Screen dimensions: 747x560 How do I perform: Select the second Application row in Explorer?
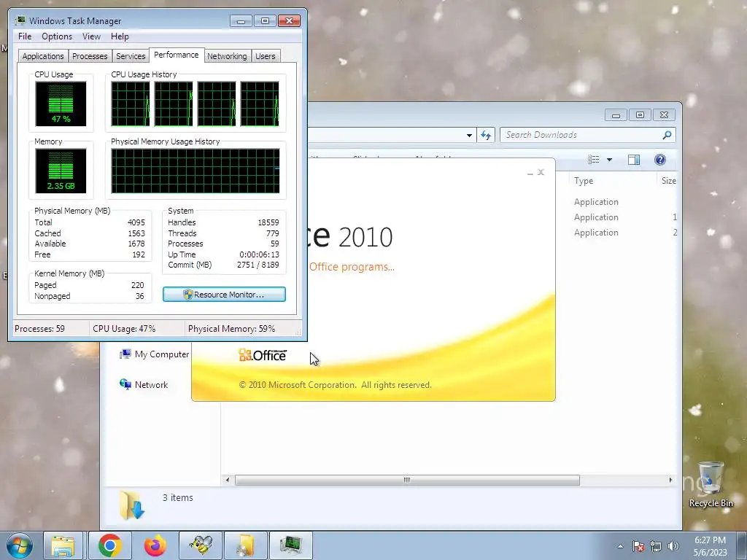pos(596,217)
